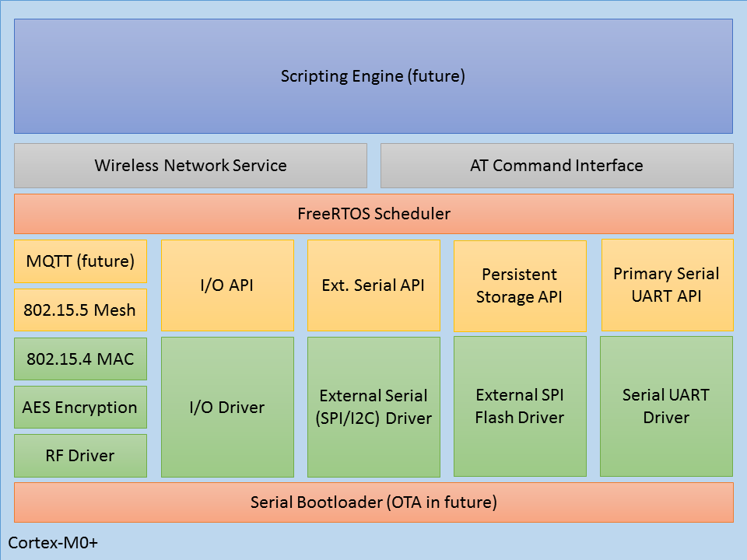
Task: Select the Primary Serial UART API block
Action: [667, 285]
